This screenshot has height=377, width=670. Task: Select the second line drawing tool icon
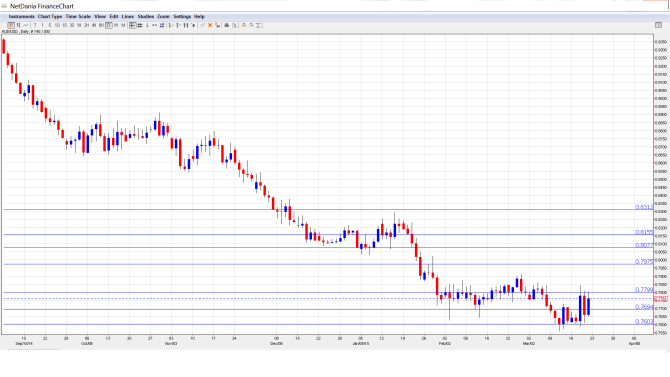click(x=178, y=25)
